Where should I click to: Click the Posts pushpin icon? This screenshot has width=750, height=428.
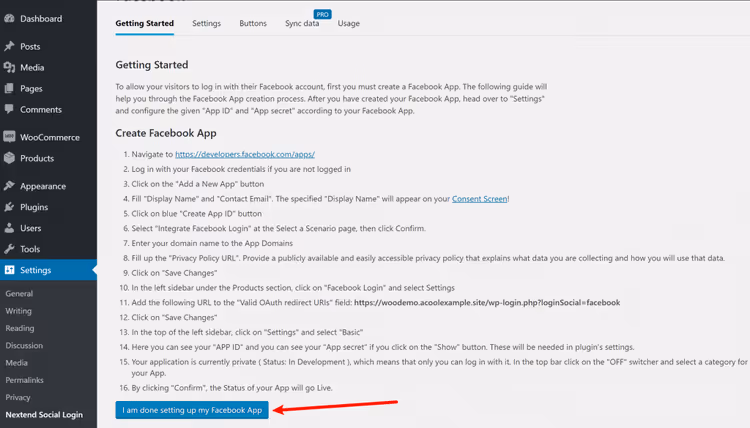[9, 46]
